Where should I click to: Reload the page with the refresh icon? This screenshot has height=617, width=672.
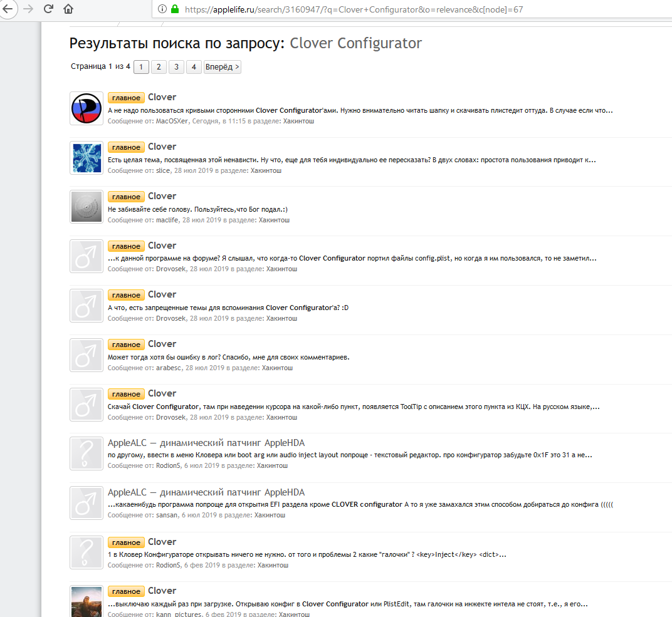[x=48, y=9]
